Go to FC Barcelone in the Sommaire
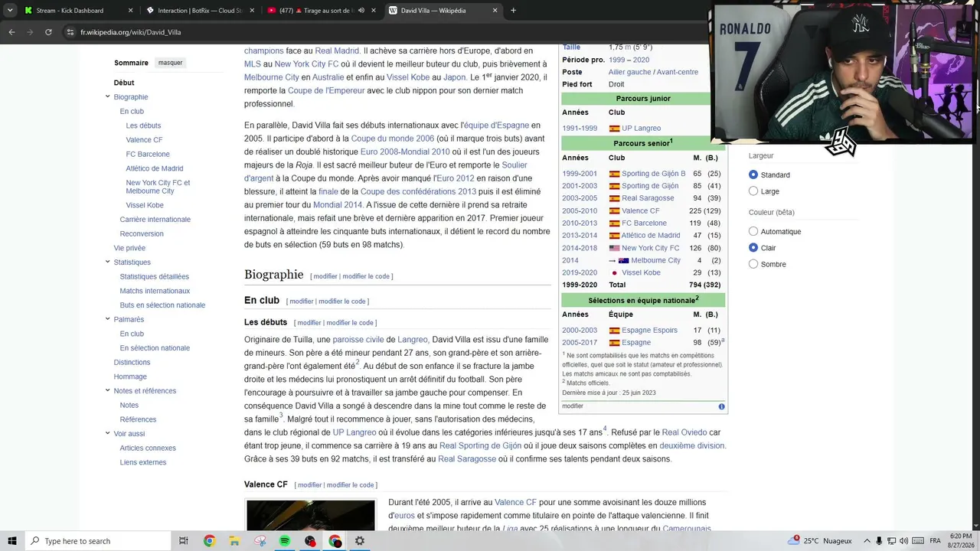 148,154
